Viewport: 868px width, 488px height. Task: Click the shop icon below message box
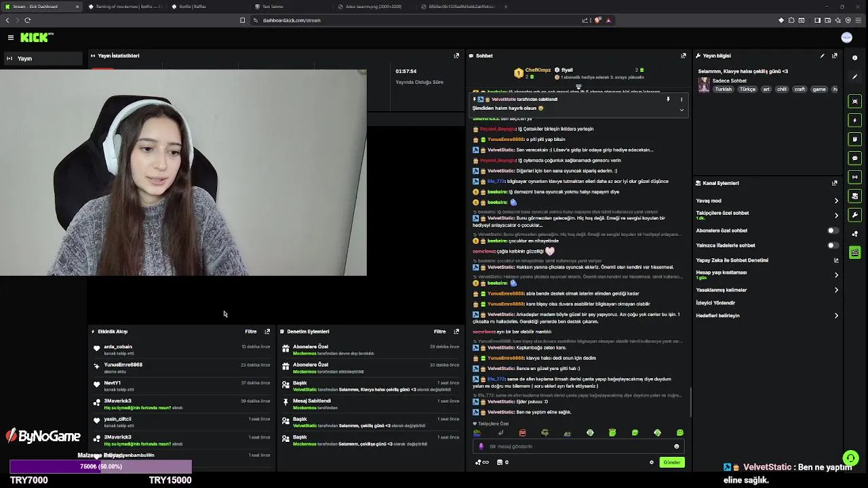pos(500,462)
